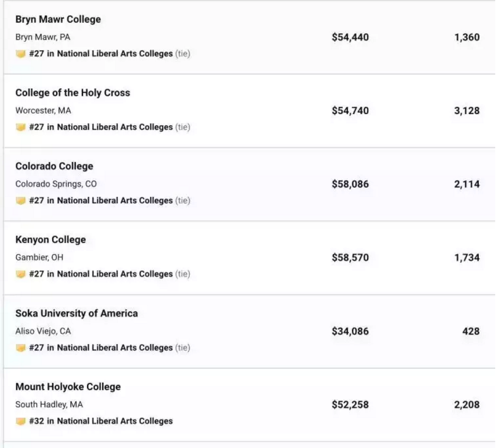Visit the Colorado College profile
504x448 pixels.
pos(54,166)
